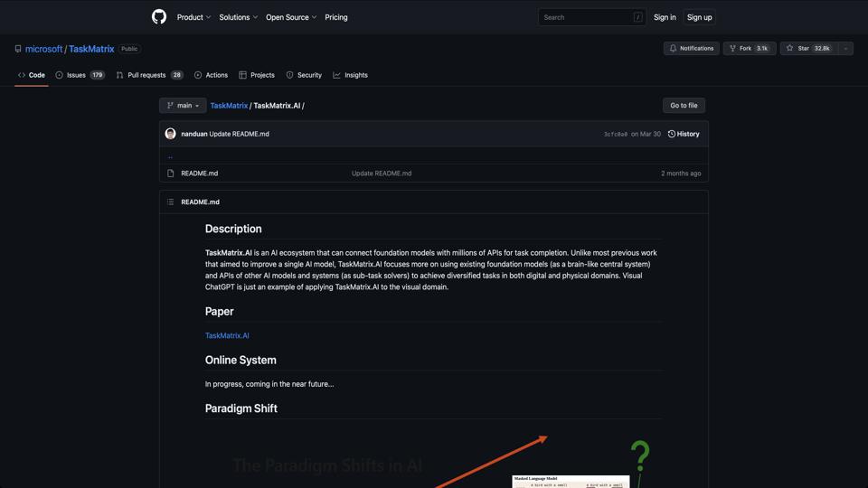
Task: Star the TaskMatrix repository
Action: [808, 48]
